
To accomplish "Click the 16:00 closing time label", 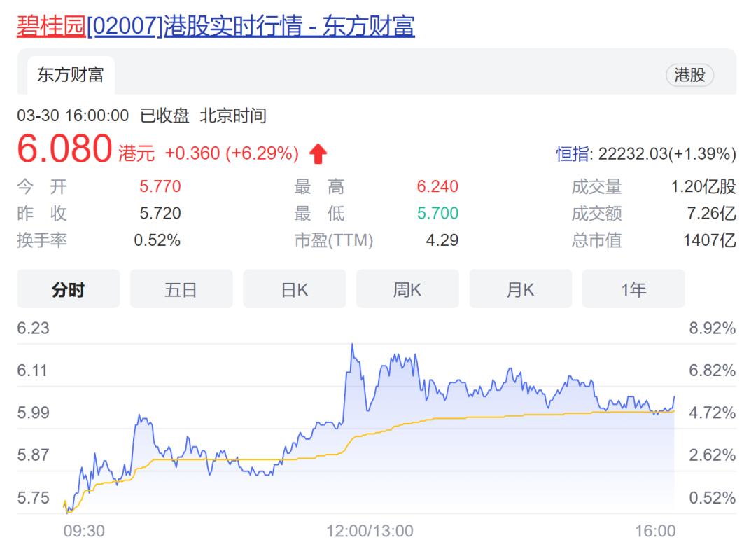I will 656,532.
